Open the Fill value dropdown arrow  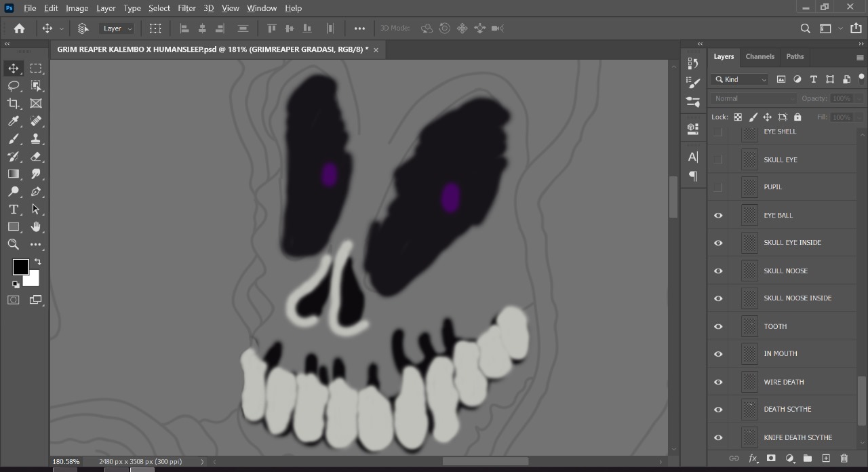[x=859, y=117]
